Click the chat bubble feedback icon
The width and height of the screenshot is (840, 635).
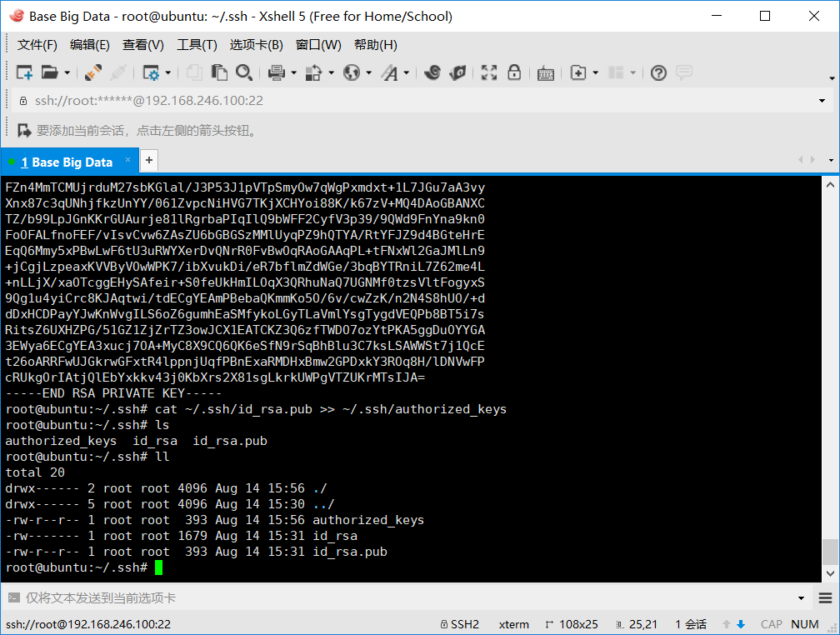point(684,72)
